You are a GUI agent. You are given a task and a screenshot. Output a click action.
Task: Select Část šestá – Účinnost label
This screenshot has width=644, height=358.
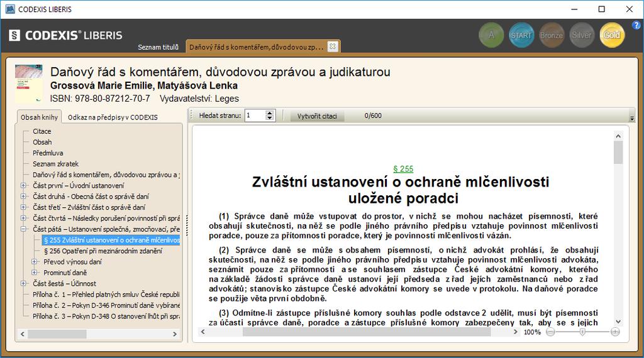coord(64,283)
